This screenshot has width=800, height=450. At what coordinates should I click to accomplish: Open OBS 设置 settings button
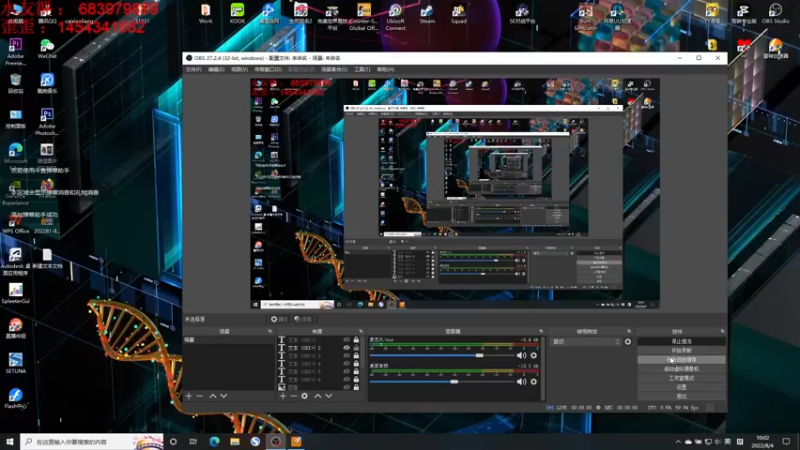pos(681,387)
